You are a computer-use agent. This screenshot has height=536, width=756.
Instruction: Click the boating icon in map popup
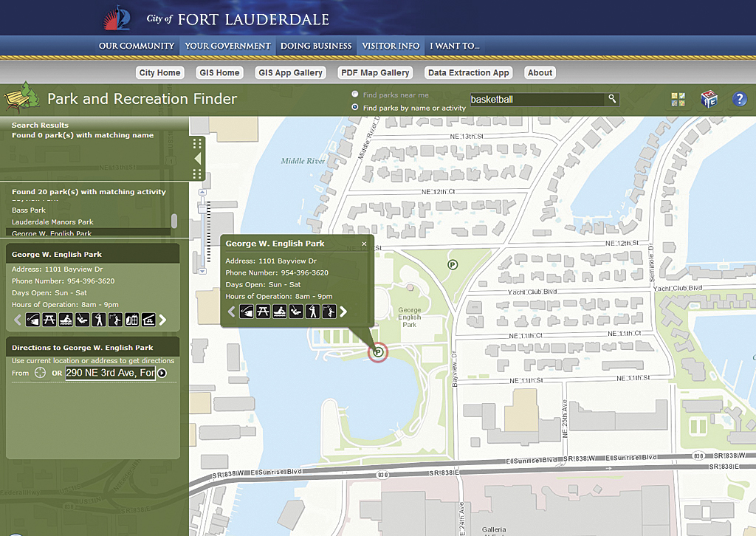280,312
